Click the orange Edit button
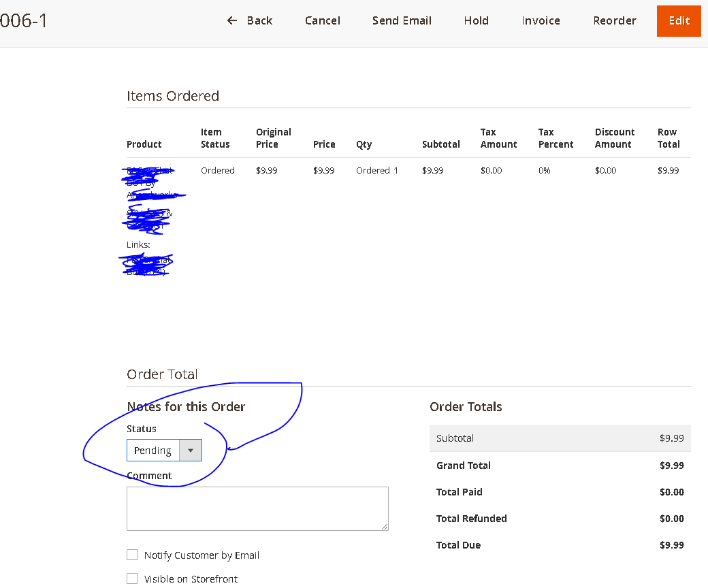708x588 pixels. [679, 20]
